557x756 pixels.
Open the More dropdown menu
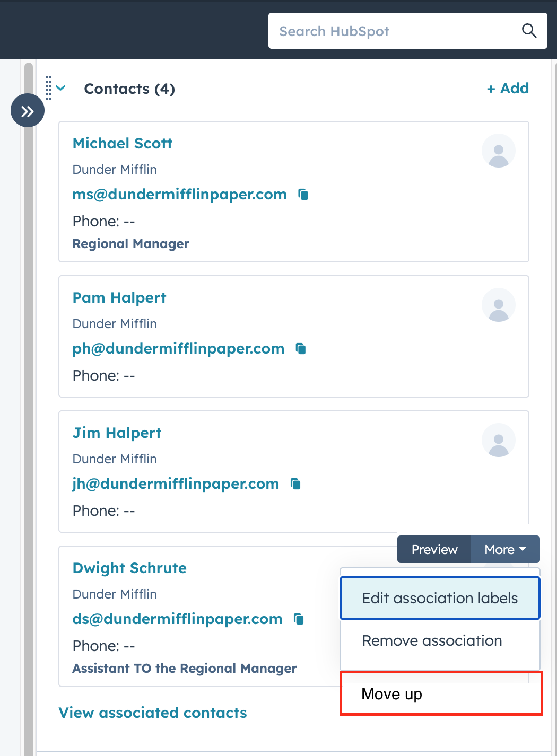tap(503, 549)
